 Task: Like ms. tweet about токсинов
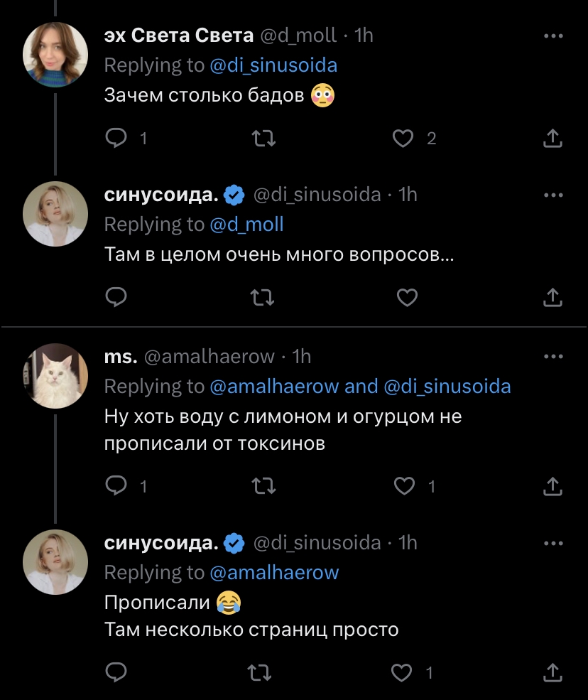[403, 486]
